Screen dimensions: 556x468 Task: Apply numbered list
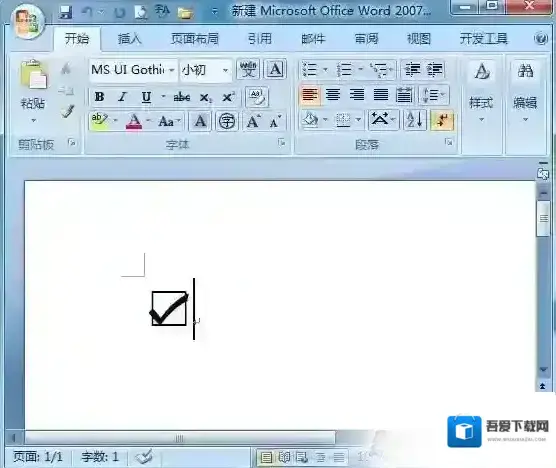tap(344, 69)
